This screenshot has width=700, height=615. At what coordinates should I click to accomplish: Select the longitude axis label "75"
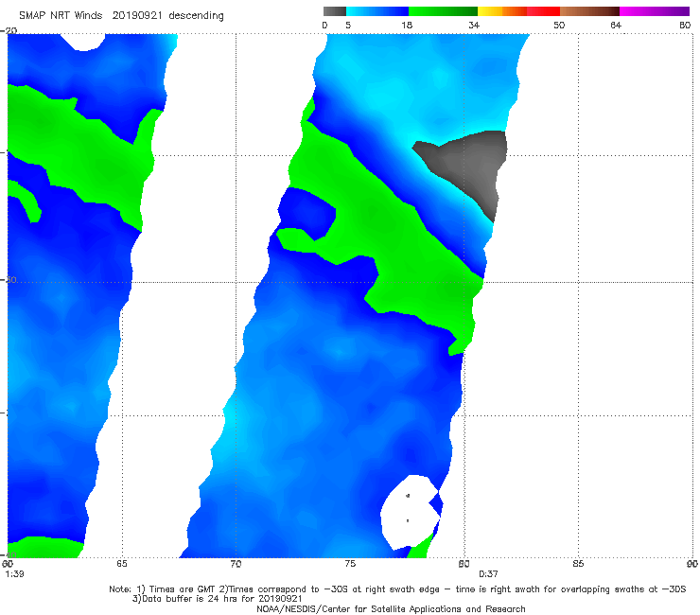350,564
